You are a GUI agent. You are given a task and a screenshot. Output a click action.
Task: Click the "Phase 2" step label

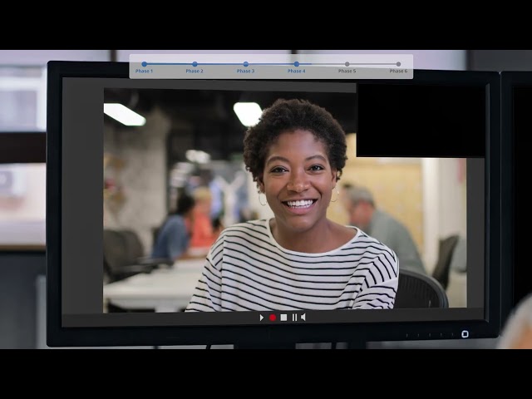pyautogui.click(x=195, y=71)
